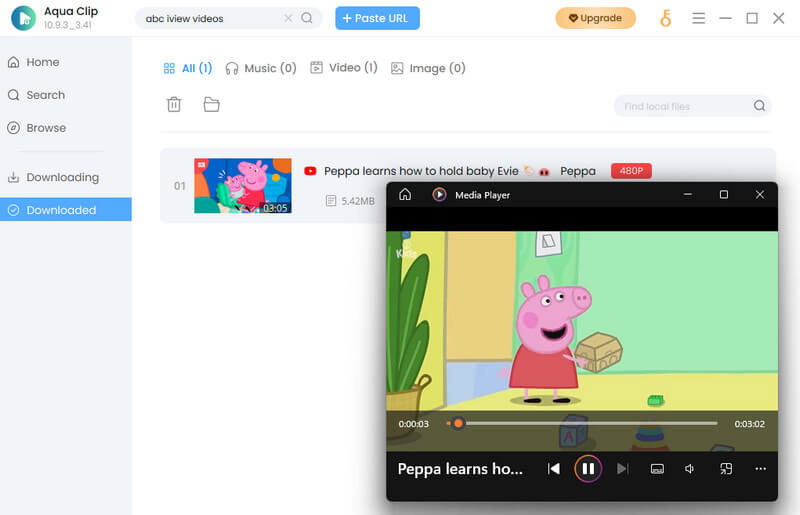Skip to the previous track in Media Player
The height and width of the screenshot is (515, 800).
554,469
